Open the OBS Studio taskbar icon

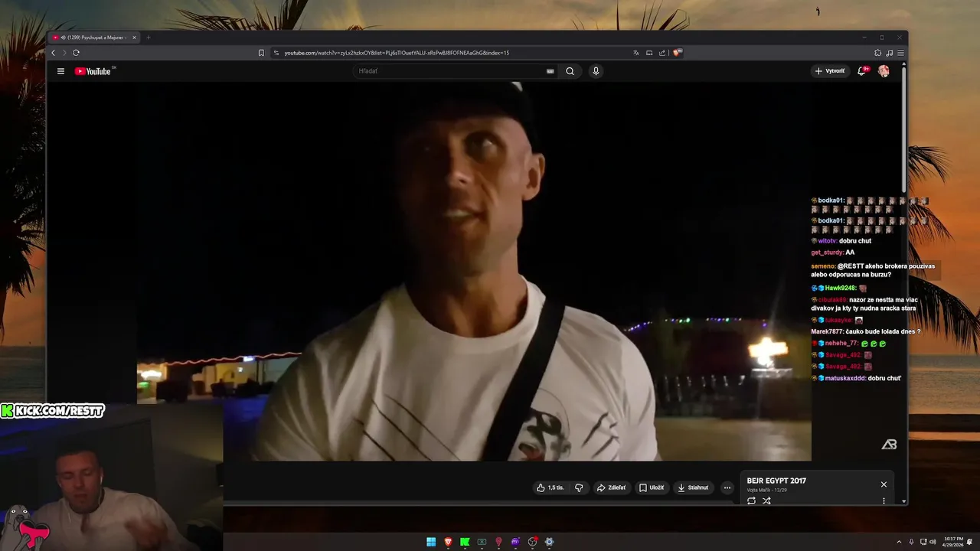coord(532,542)
